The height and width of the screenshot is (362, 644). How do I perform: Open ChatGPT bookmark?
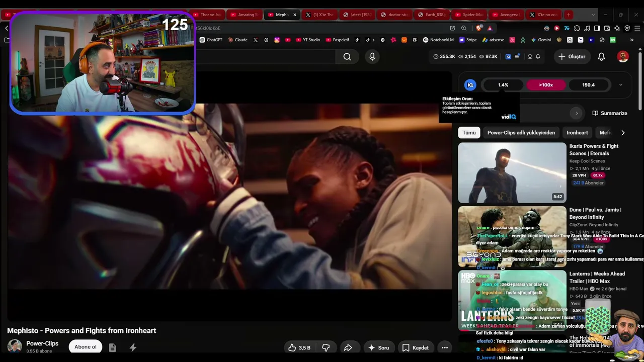tap(211, 40)
